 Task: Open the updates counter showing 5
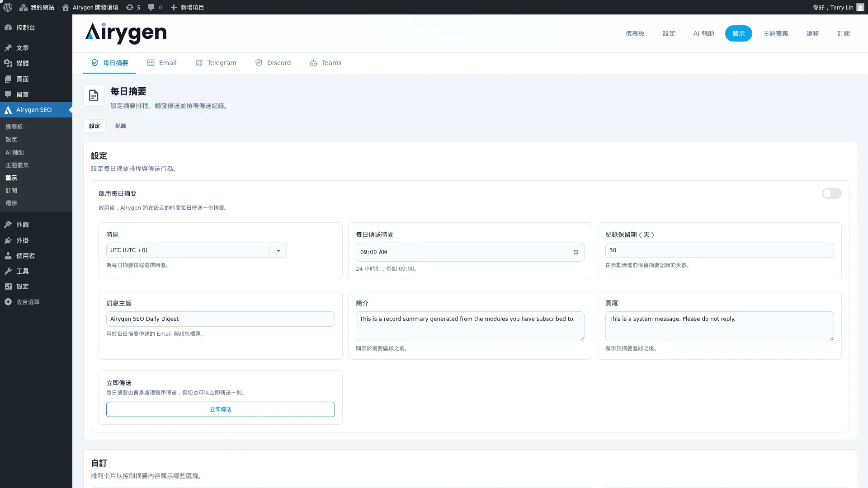pos(132,7)
